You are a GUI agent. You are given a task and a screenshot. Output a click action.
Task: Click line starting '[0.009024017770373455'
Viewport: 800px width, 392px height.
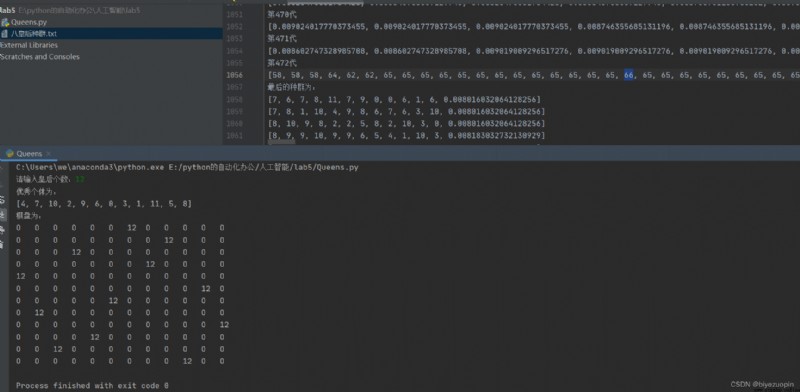tap(534, 27)
